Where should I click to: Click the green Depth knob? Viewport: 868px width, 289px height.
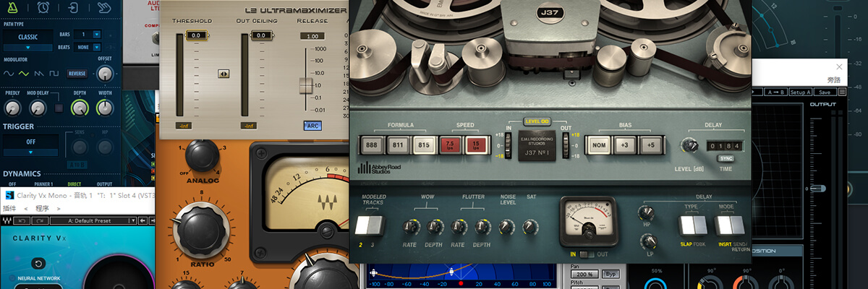click(x=80, y=108)
